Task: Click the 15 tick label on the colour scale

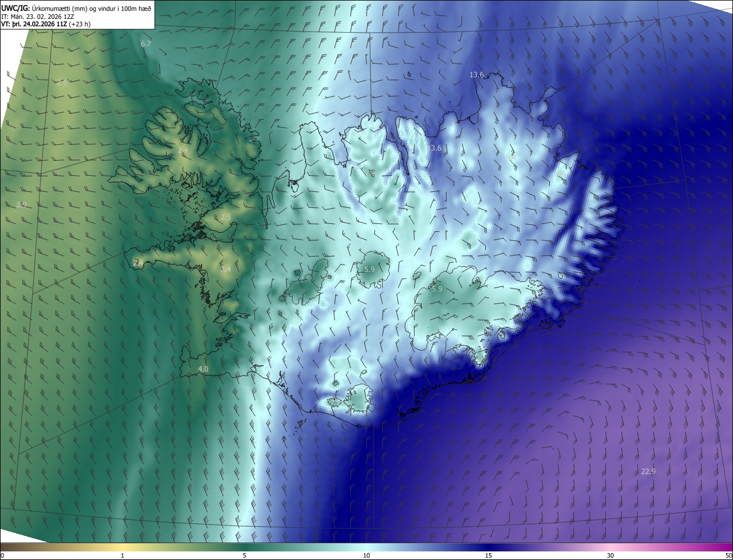Action: coord(488,556)
